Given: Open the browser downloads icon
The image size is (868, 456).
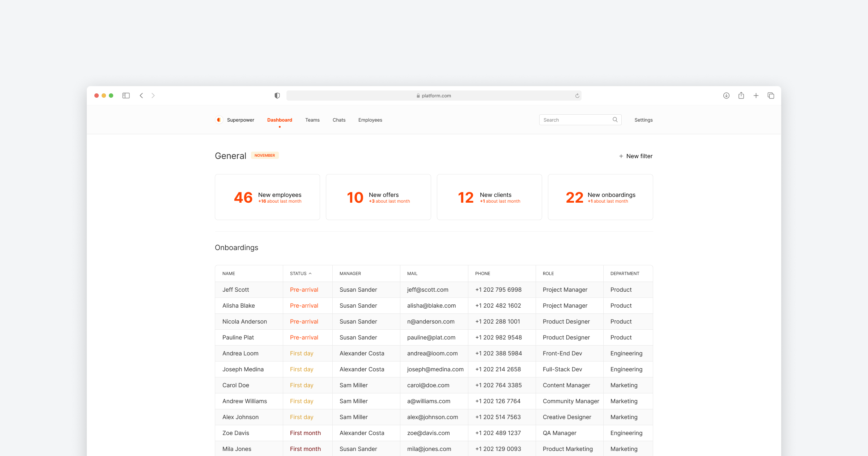Looking at the screenshot, I should [726, 96].
